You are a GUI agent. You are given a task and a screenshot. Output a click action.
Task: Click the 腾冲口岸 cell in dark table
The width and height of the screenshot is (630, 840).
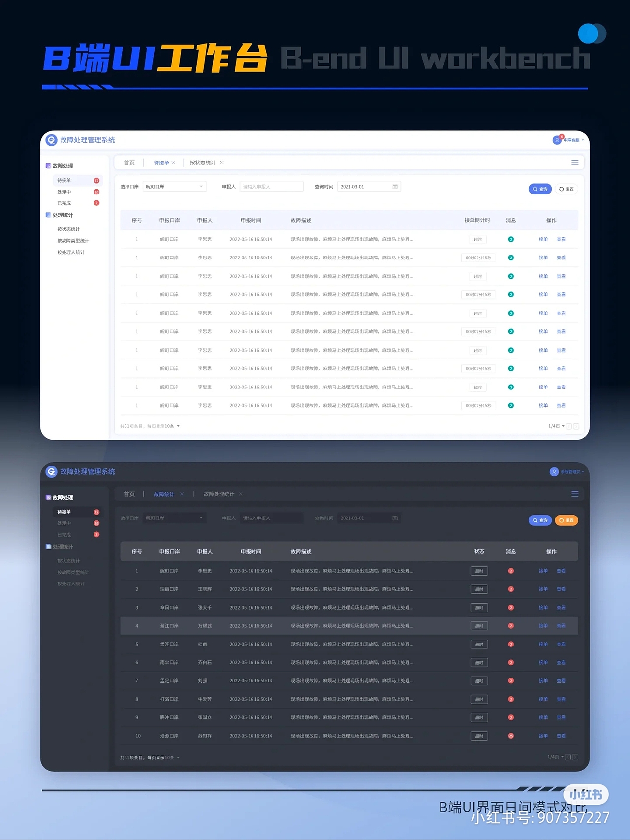pyautogui.click(x=169, y=717)
